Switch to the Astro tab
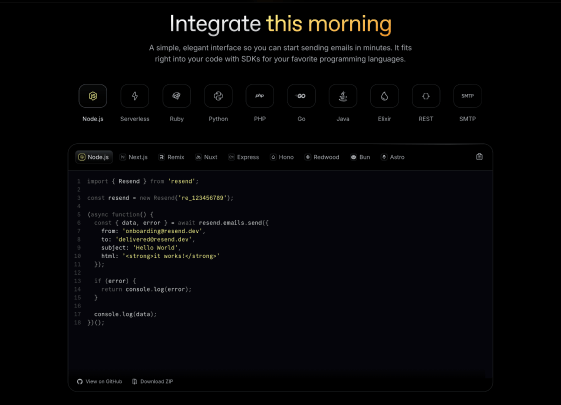 coord(393,157)
